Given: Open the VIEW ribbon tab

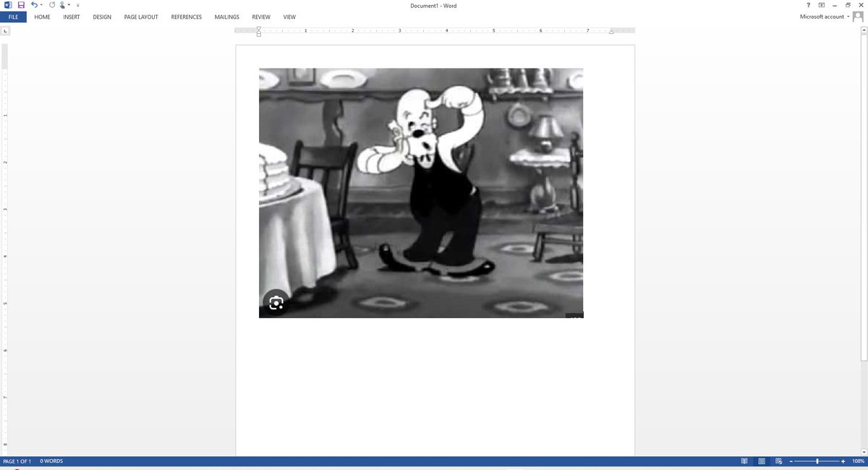Looking at the screenshot, I should coord(289,17).
